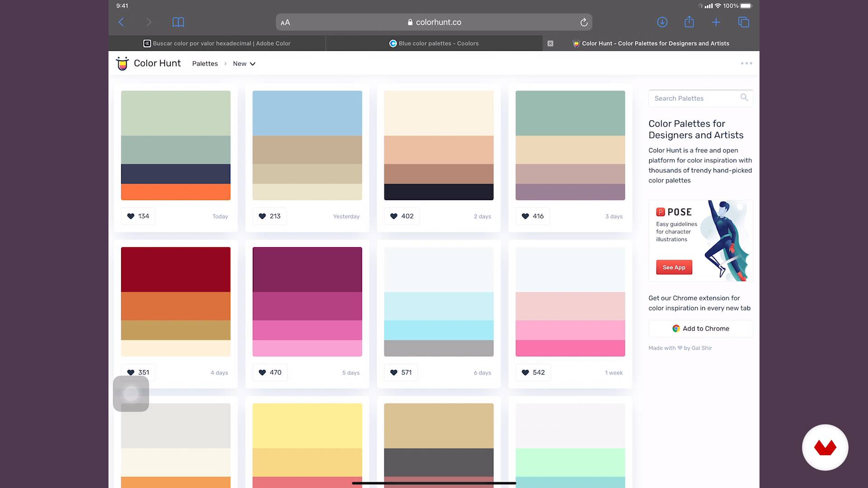This screenshot has width=868, height=488.
Task: Open the AA reader options menu
Action: click(285, 23)
